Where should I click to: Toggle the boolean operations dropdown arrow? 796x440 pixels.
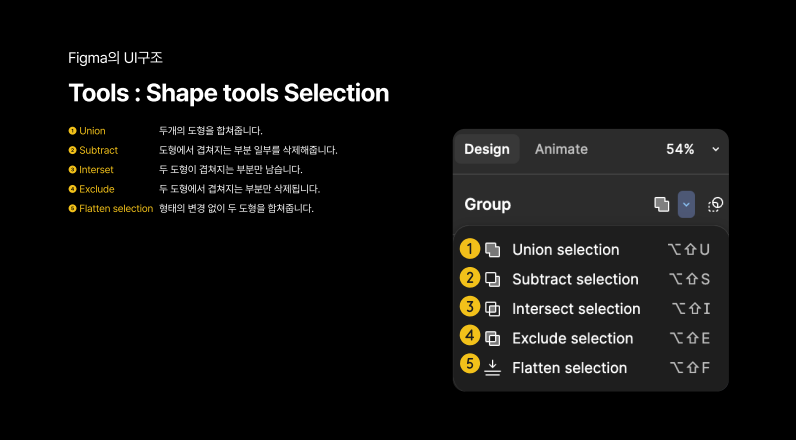686,205
